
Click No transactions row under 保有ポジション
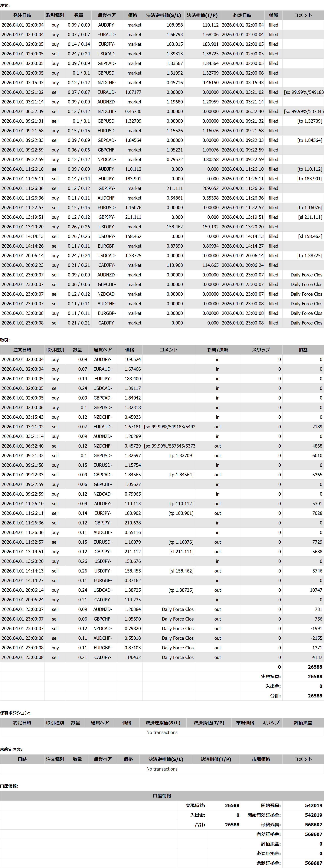(x=162, y=733)
